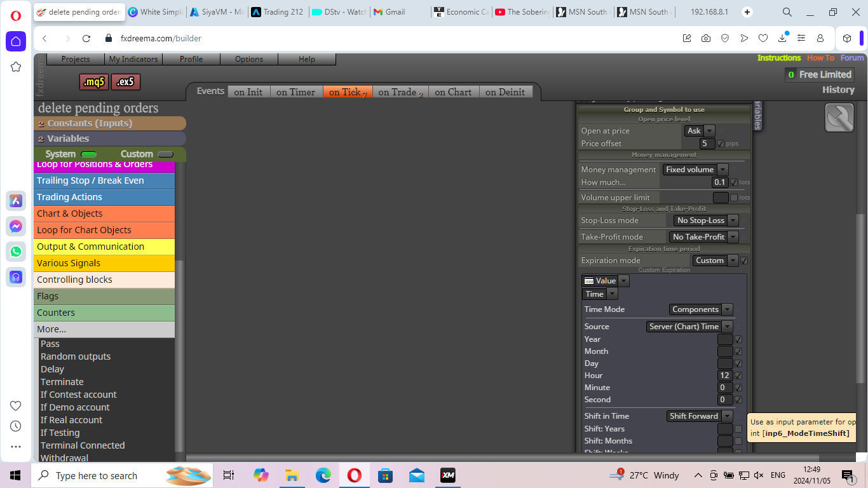The height and width of the screenshot is (488, 868).
Task: Open the Instructions link
Action: (779, 58)
